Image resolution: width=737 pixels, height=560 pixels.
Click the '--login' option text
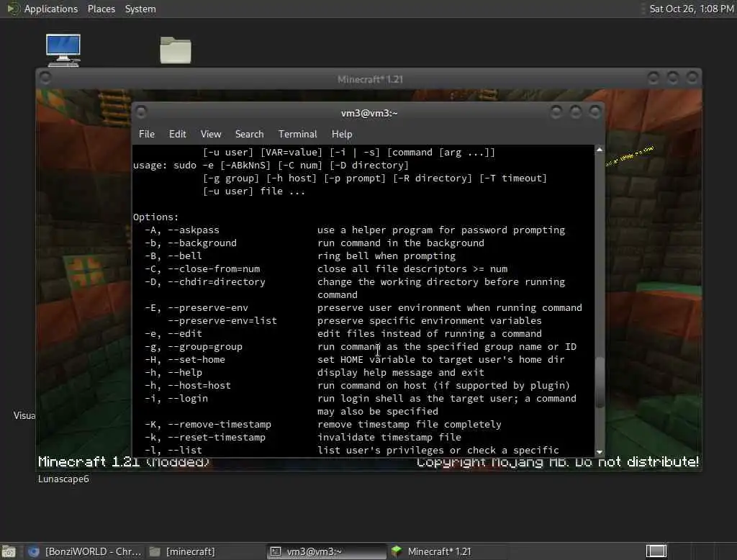pos(188,398)
